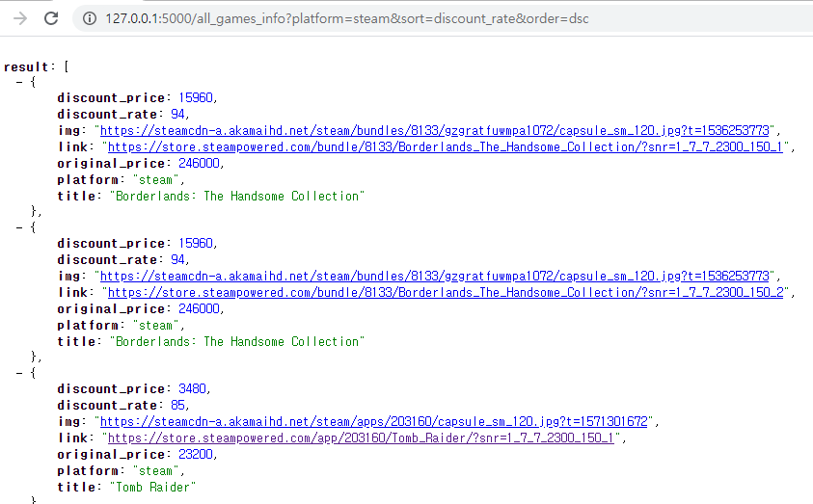Select second entry's discount_price value 15960
813x504 pixels.
tap(196, 244)
